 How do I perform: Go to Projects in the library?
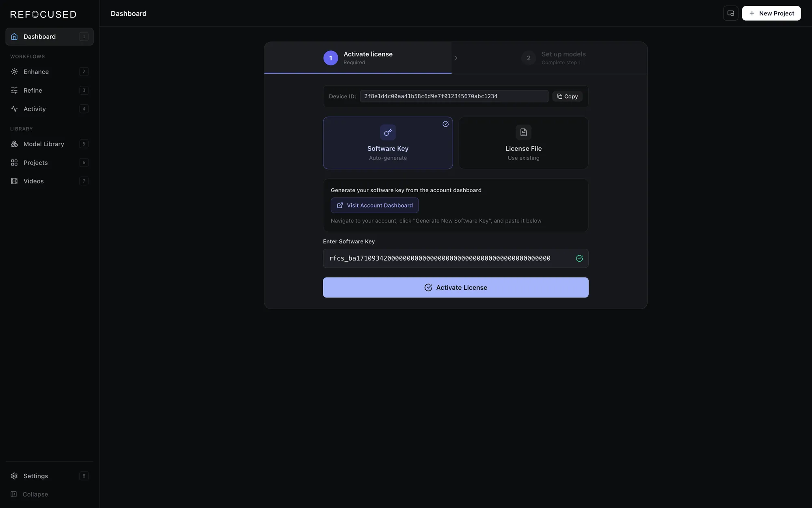click(50, 163)
